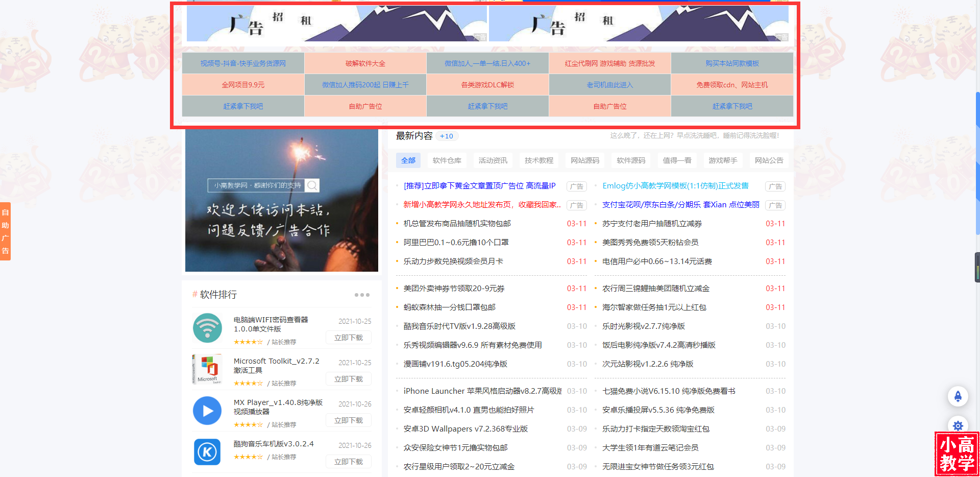Screen dimensions: 980x477
Task: Select the 酷狗音乐 app icon
Action: (207, 452)
